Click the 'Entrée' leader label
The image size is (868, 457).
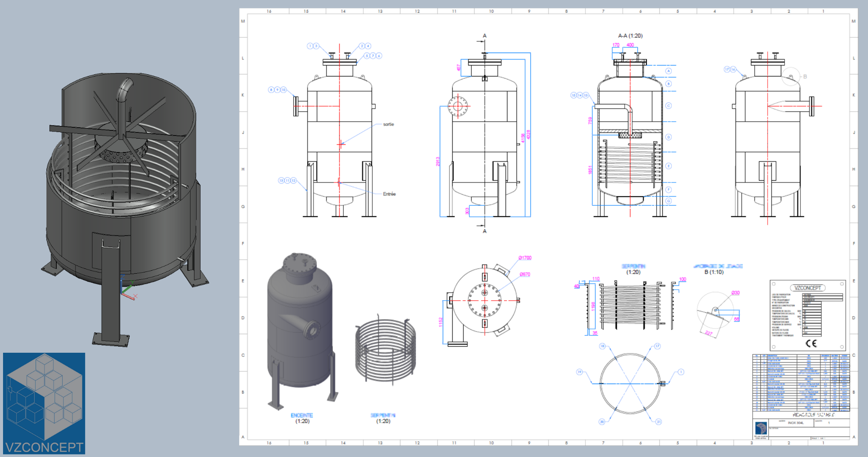[x=389, y=194]
